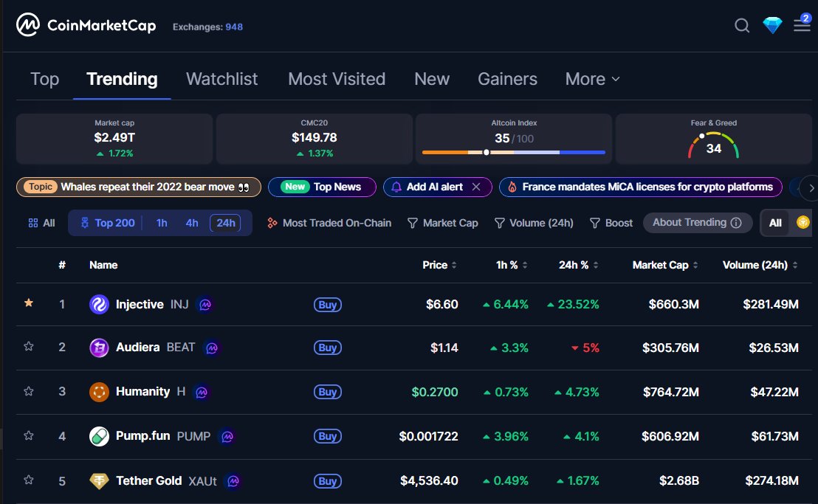Image resolution: width=818 pixels, height=504 pixels.
Task: Click the Audiera coin logo
Action: click(99, 348)
